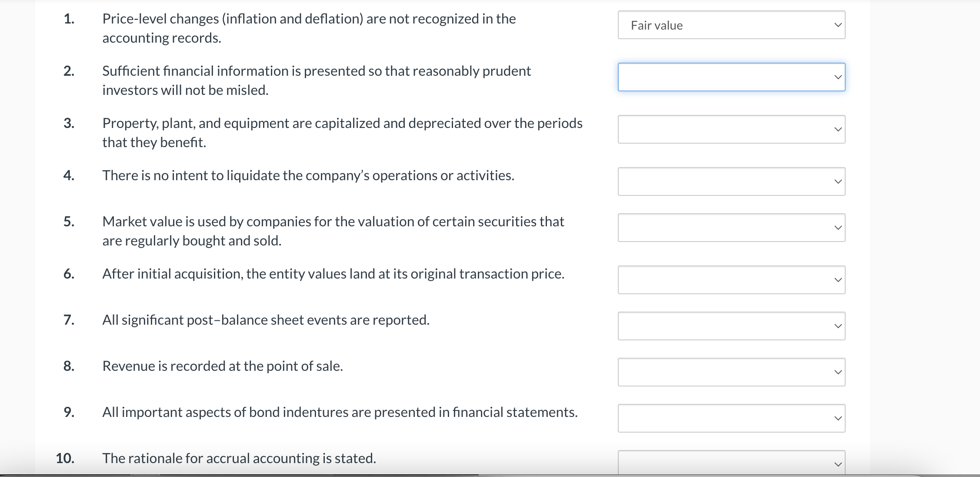Click the chevron on question 1's dropdown
The image size is (980, 477).
837,25
